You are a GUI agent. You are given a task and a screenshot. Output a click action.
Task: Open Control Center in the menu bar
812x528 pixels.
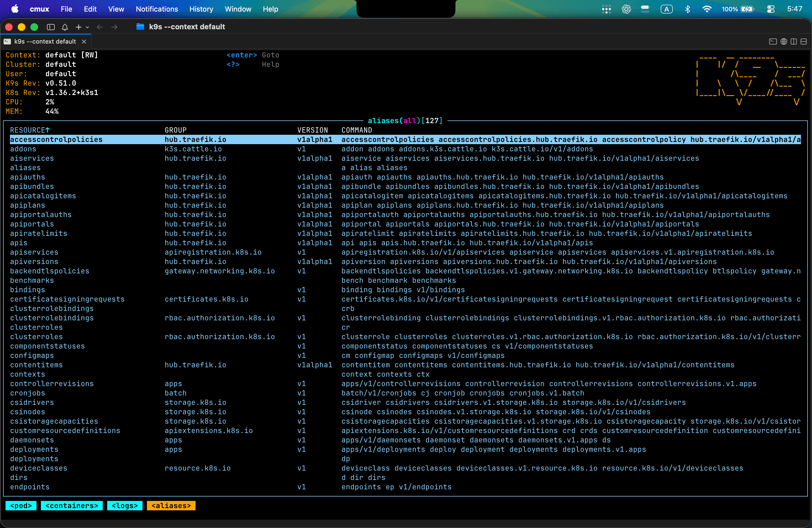771,9
